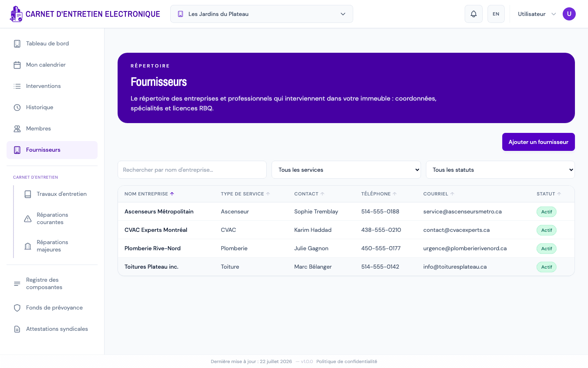Click the Réparations courantes warning icon
Screen dimensions: 588x368
(28, 219)
